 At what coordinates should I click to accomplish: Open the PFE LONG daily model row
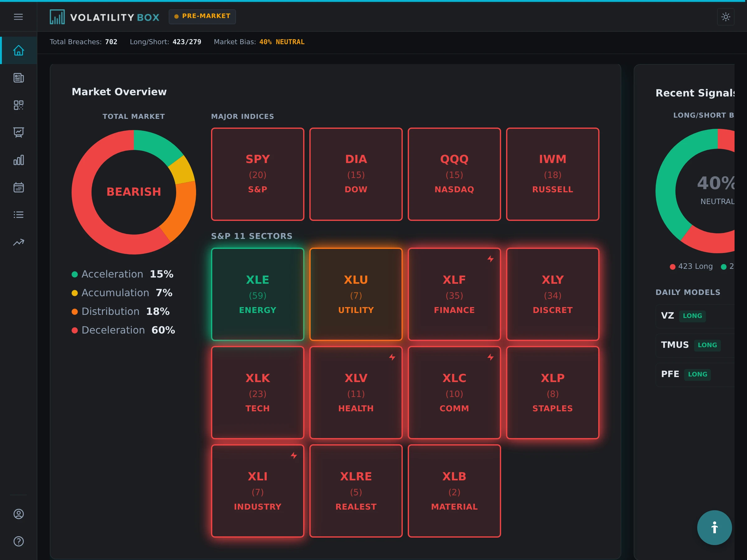click(x=695, y=374)
